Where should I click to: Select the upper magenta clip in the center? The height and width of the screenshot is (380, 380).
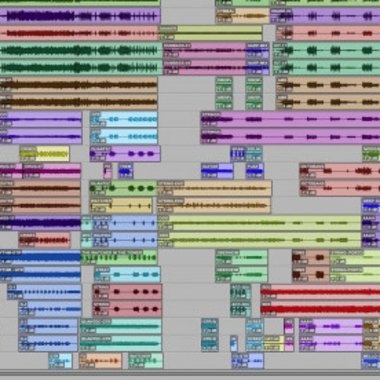(204, 50)
